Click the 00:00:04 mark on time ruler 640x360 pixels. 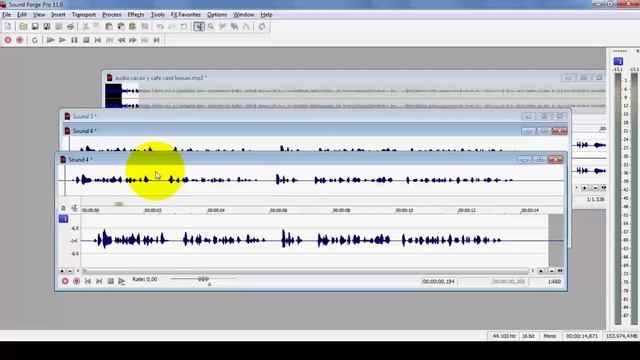[216, 211]
